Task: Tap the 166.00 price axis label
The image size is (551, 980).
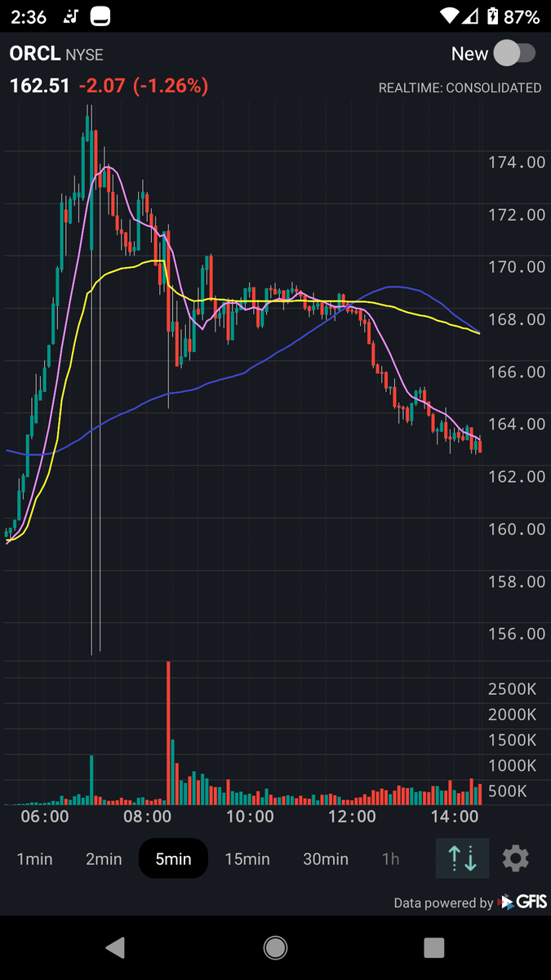Action: [517, 372]
